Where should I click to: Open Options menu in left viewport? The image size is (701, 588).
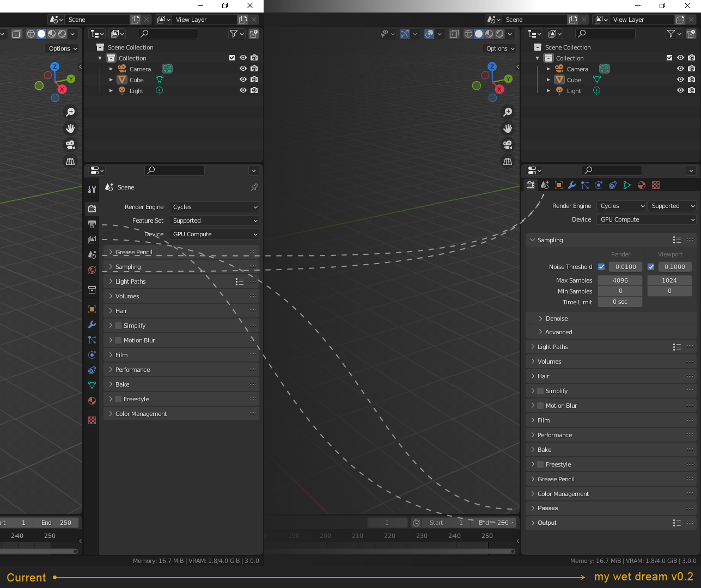pos(63,48)
